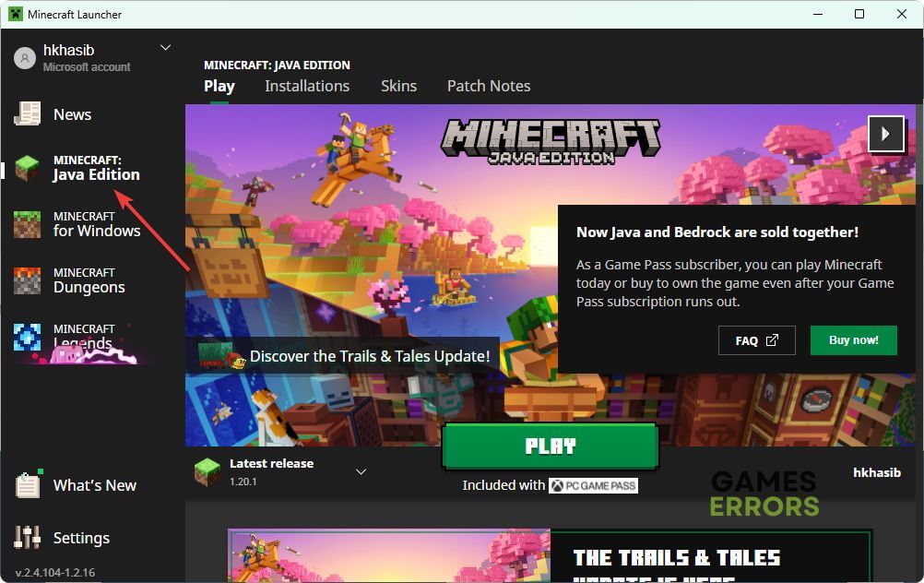Image resolution: width=924 pixels, height=583 pixels.
Task: Expand the Latest release version selector
Action: point(361,471)
